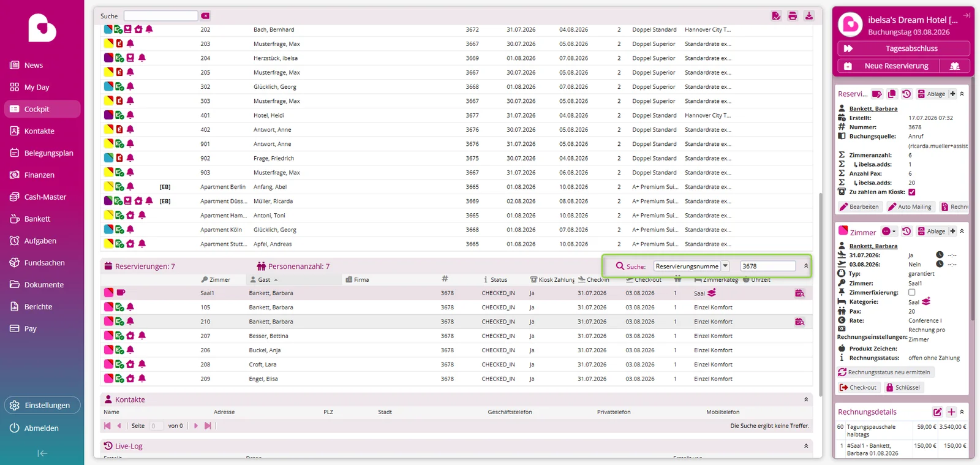Click the copy reservation icon
Viewport: 980px width, 465px height.
(x=892, y=94)
